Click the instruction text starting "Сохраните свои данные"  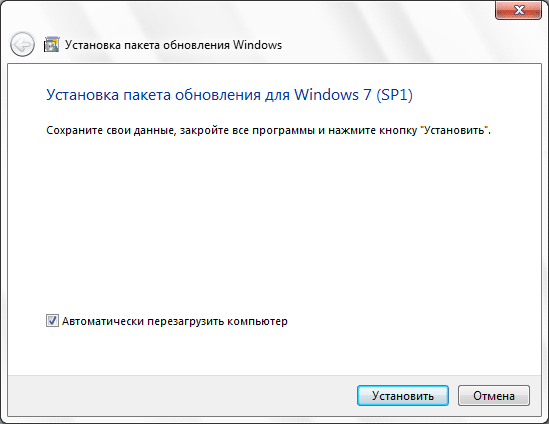[268, 130]
